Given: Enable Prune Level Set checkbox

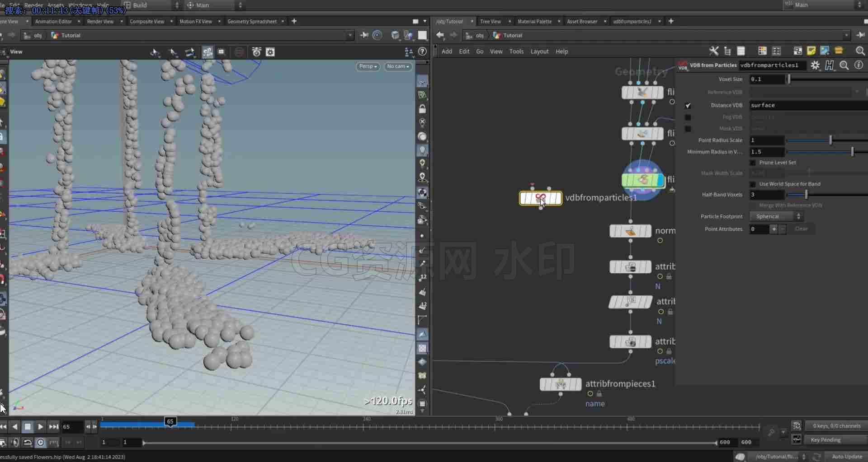Looking at the screenshot, I should click(753, 163).
